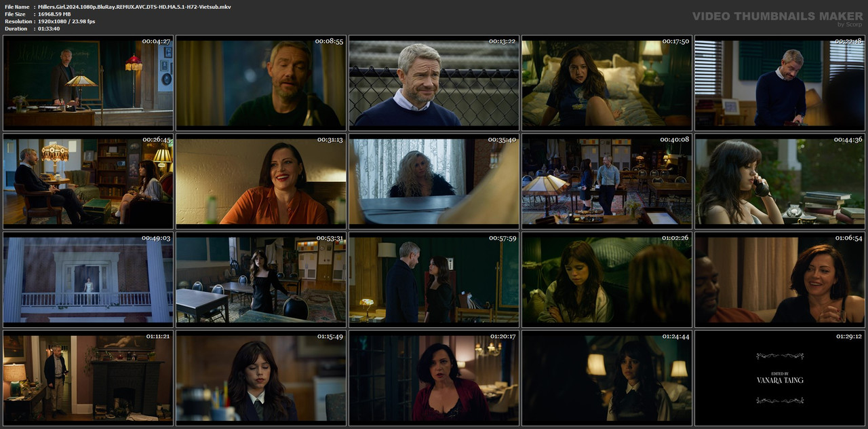Click the "Duration" label
868x429 pixels.
point(16,29)
